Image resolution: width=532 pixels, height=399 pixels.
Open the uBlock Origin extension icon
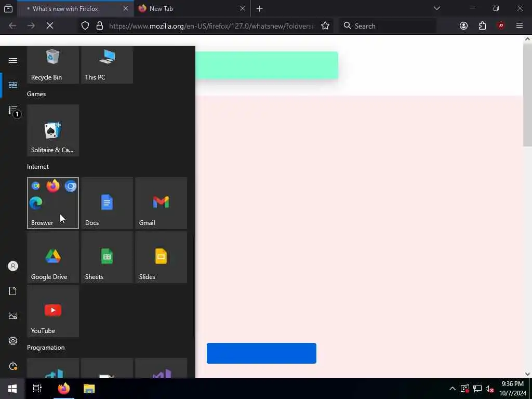click(x=501, y=26)
